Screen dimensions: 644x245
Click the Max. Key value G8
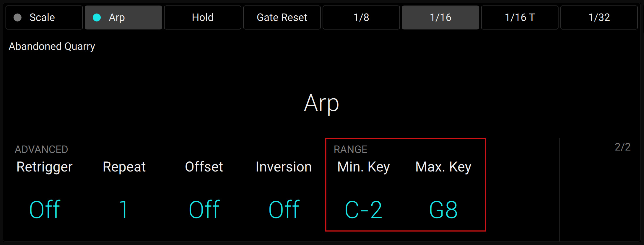coord(443,209)
